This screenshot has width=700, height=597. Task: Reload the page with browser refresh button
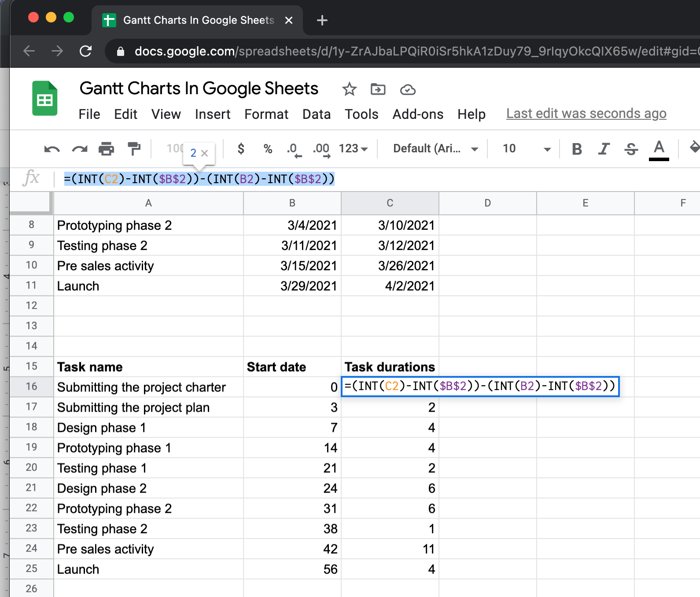(x=86, y=52)
